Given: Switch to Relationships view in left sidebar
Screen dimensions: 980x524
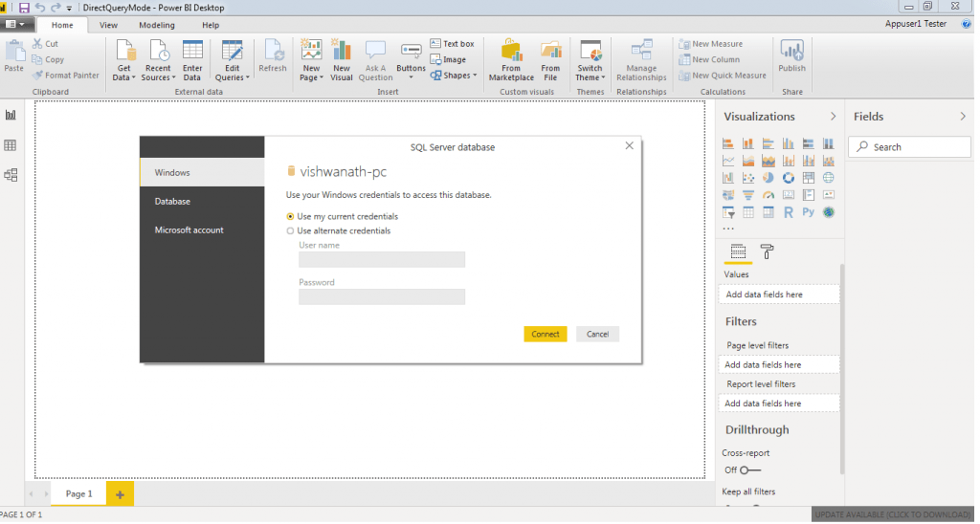Looking at the screenshot, I should [10, 176].
